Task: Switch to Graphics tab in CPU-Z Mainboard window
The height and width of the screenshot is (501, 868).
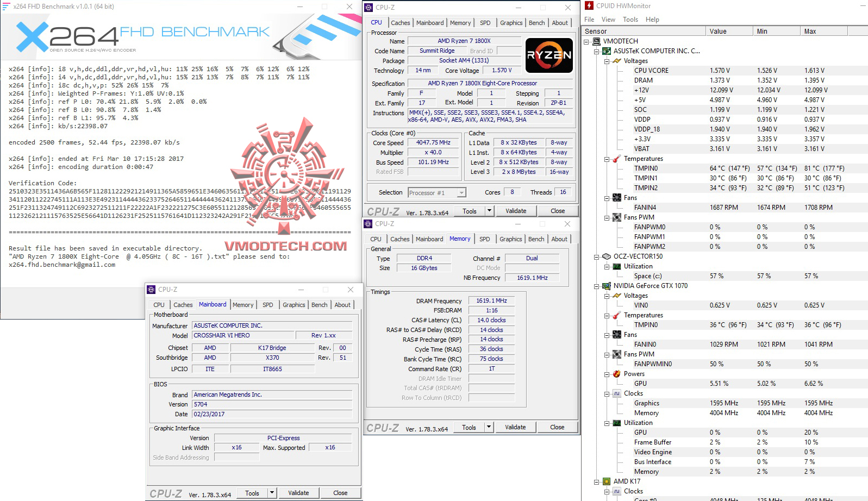Action: point(294,305)
